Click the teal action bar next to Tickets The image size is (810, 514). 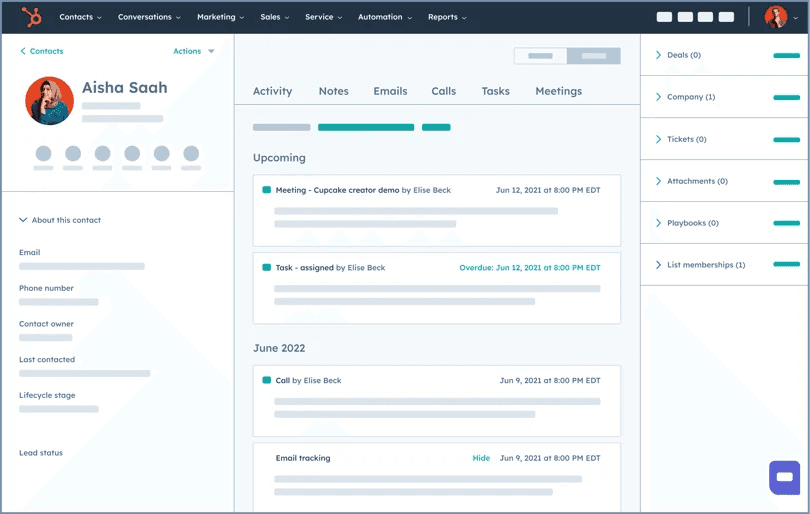pyautogui.click(x=786, y=139)
